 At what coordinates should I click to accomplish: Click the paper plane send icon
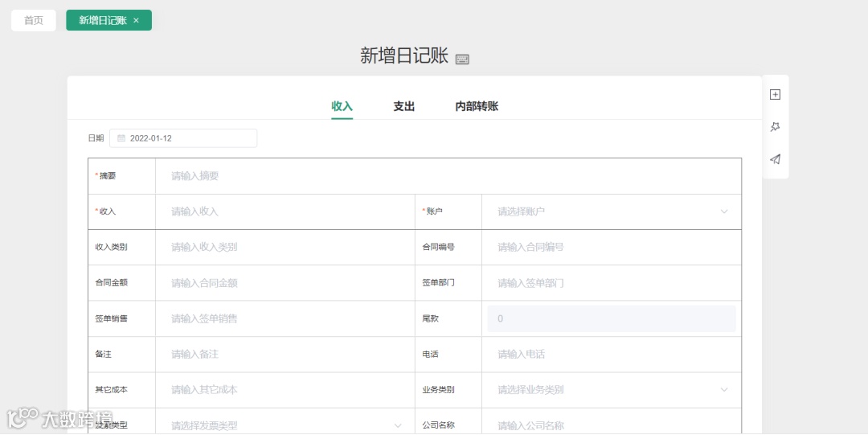775,159
